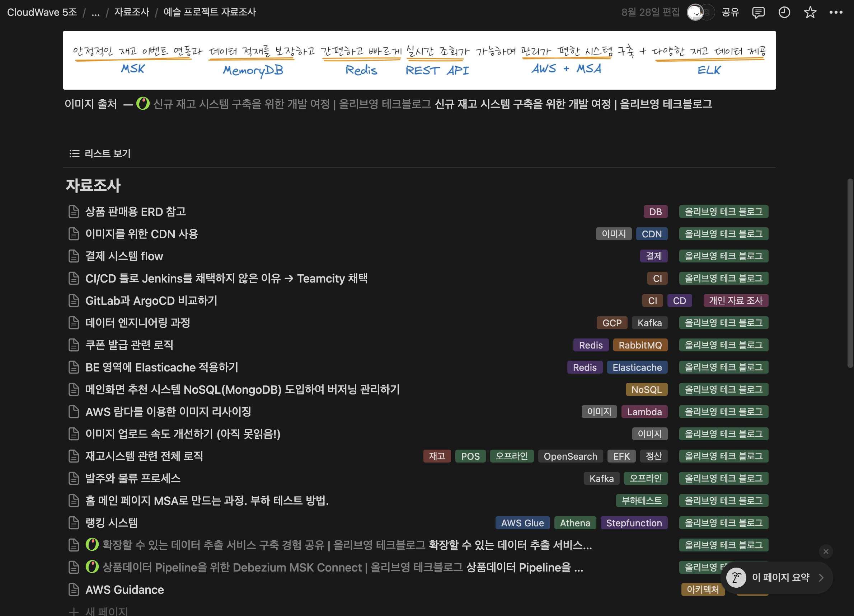Click the vertical page scrollbar
Image resolution: width=854 pixels, height=616 pixels.
coord(850,273)
